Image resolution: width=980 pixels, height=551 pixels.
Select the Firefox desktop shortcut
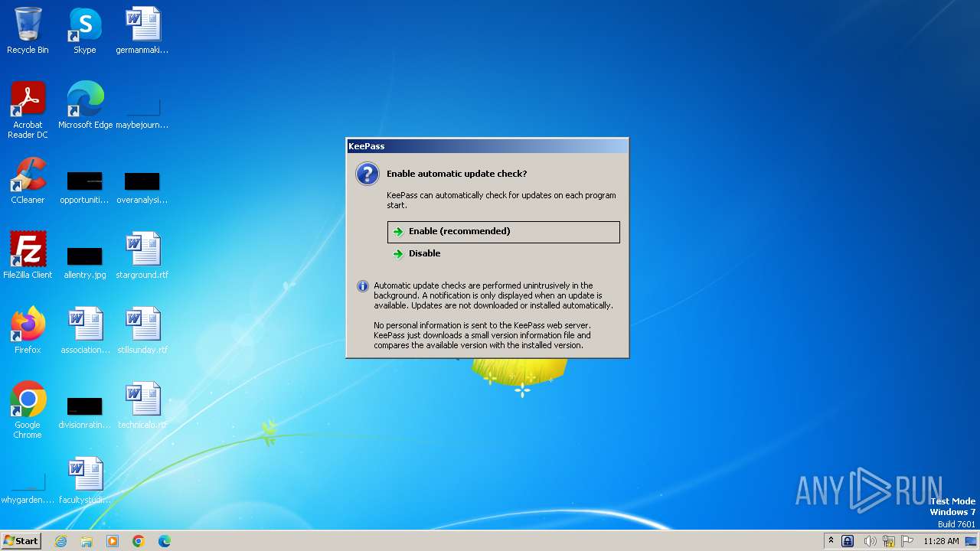[28, 331]
